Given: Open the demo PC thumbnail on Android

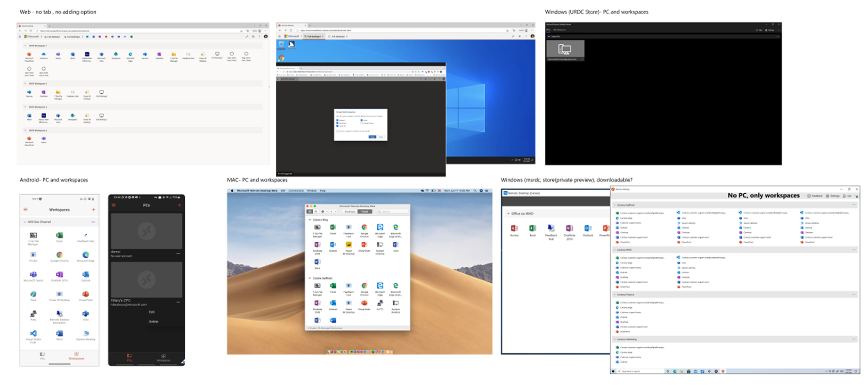Looking at the screenshot, I should coord(146,231).
